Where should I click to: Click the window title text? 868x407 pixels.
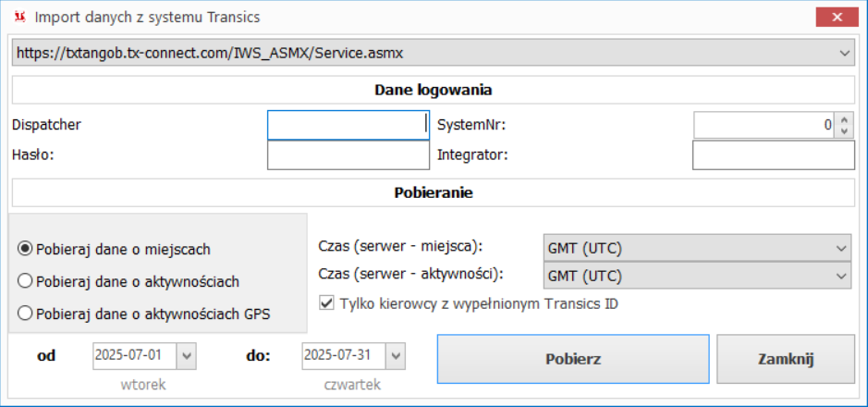tap(147, 18)
